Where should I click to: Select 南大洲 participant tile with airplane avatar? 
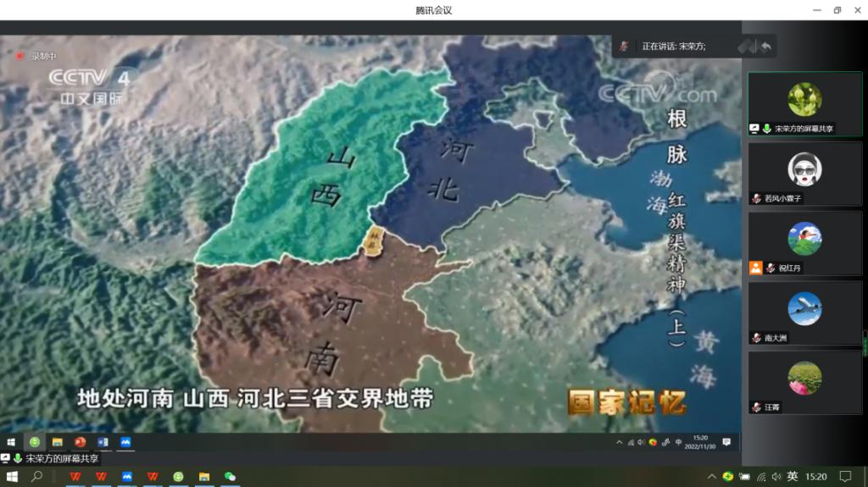click(x=804, y=313)
